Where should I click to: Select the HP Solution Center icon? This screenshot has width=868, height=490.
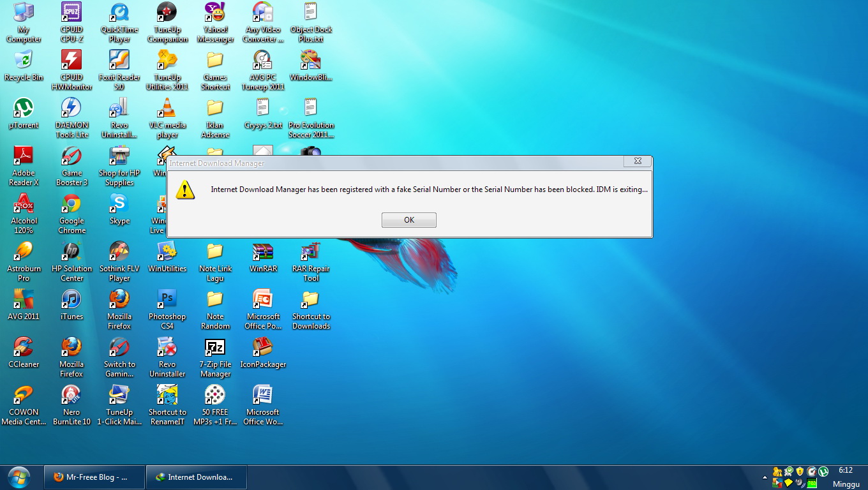71,262
